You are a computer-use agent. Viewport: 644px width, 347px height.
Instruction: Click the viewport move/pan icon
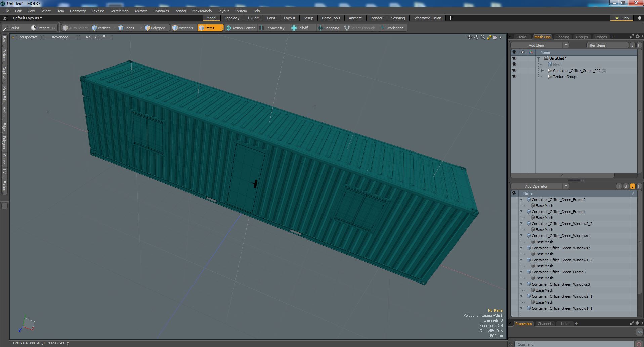tap(469, 37)
